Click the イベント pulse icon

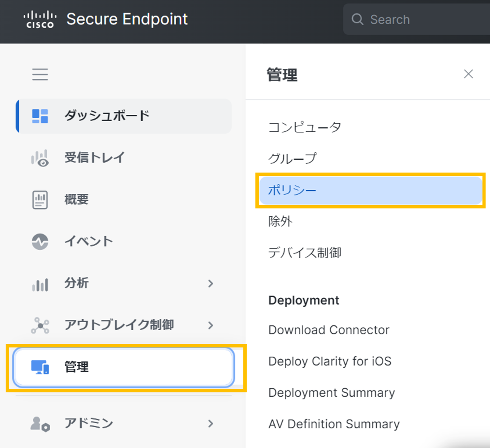click(x=40, y=242)
